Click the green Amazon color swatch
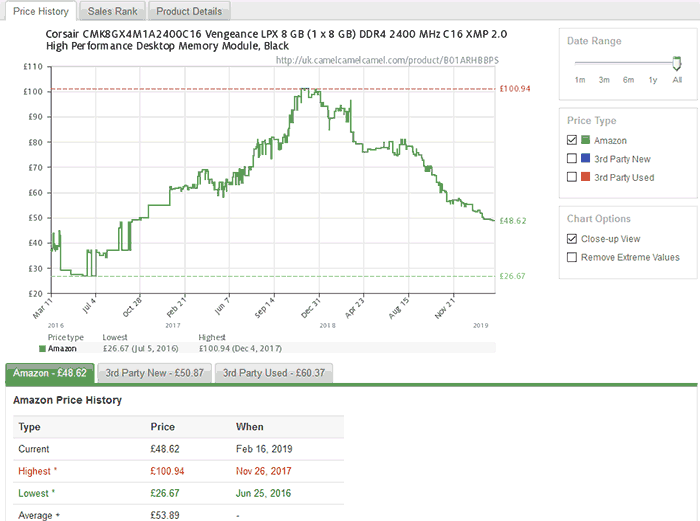Image resolution: width=700 pixels, height=521 pixels. 585,140
